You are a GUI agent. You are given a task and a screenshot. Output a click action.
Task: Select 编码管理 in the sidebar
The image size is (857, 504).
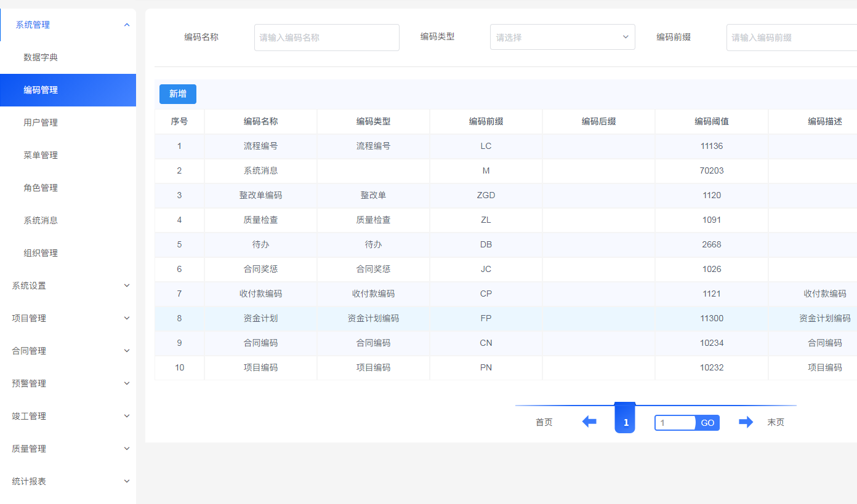68,90
